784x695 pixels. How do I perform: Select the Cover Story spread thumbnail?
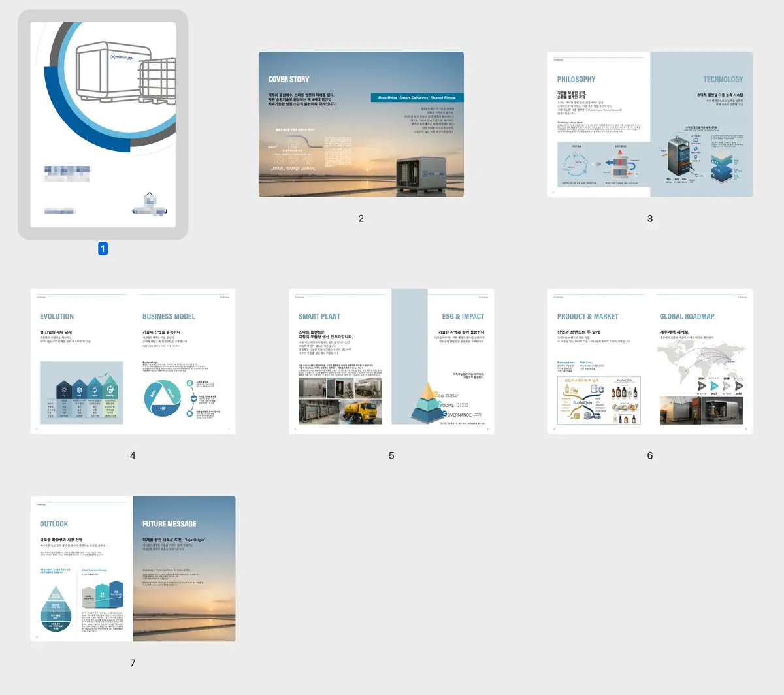(361, 124)
